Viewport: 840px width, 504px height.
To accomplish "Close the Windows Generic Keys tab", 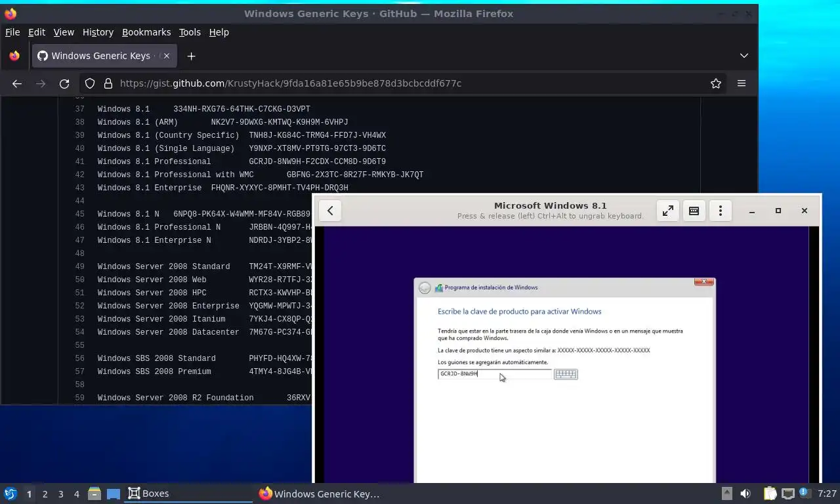I will 167,56.
